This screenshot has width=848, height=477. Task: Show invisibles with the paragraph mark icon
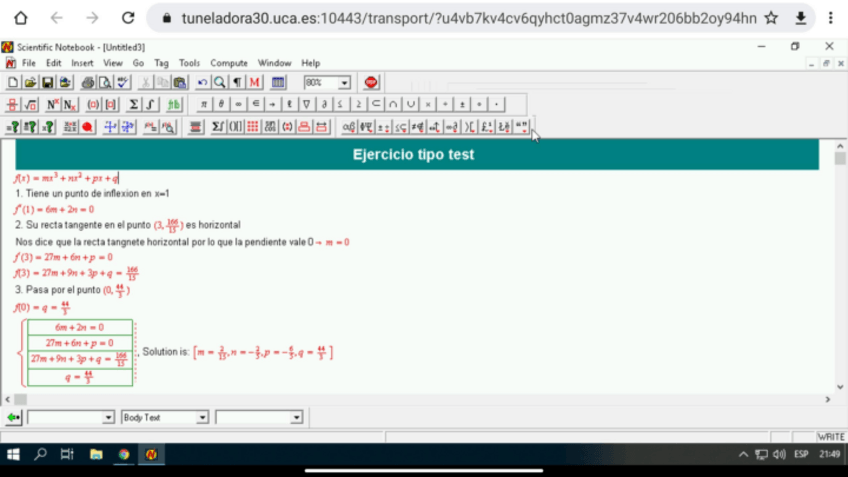pyautogui.click(x=237, y=82)
